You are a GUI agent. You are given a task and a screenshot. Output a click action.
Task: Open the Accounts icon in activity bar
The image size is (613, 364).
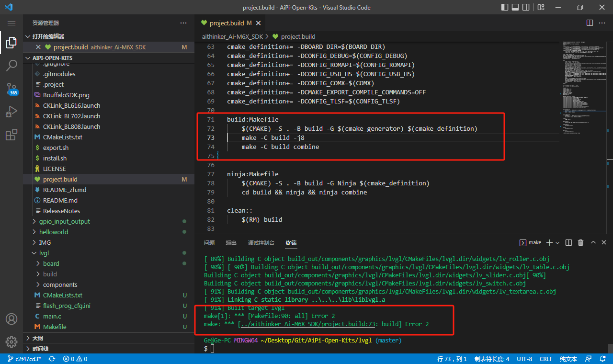[11, 319]
